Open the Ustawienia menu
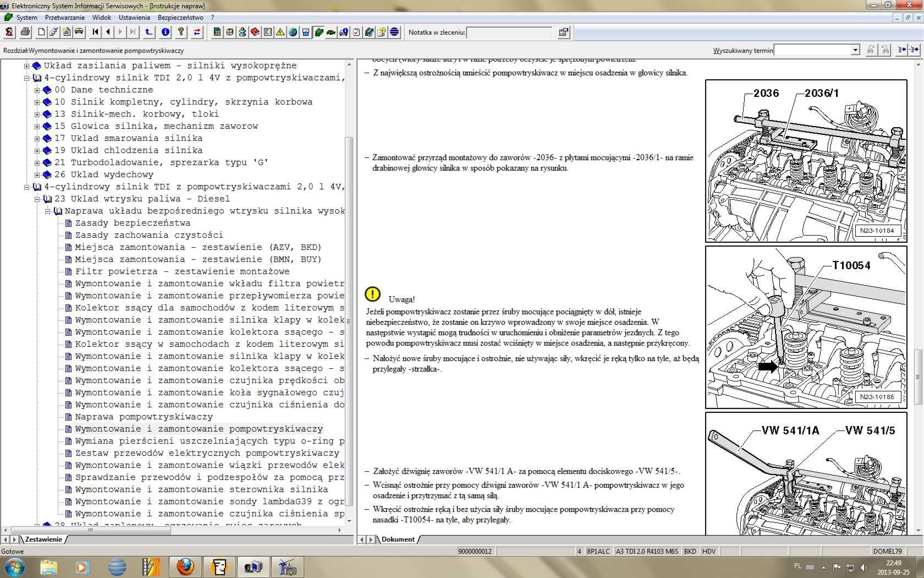Viewport: 924px width, 578px height. tap(134, 17)
